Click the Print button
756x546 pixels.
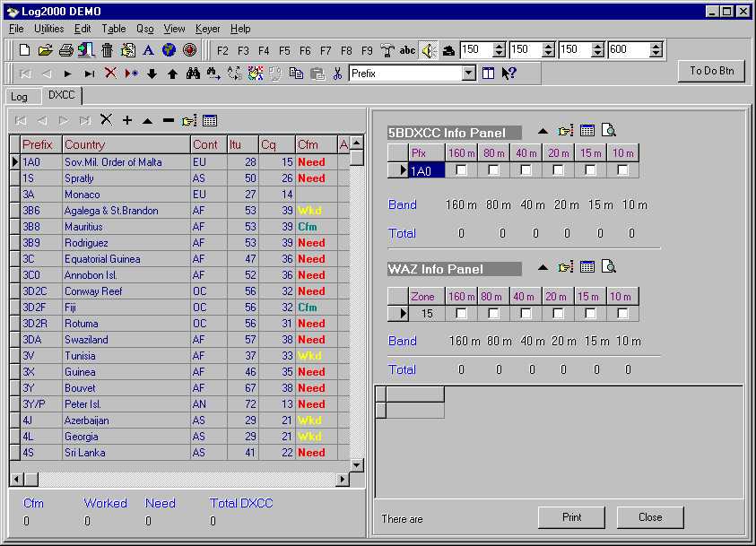tap(572, 517)
